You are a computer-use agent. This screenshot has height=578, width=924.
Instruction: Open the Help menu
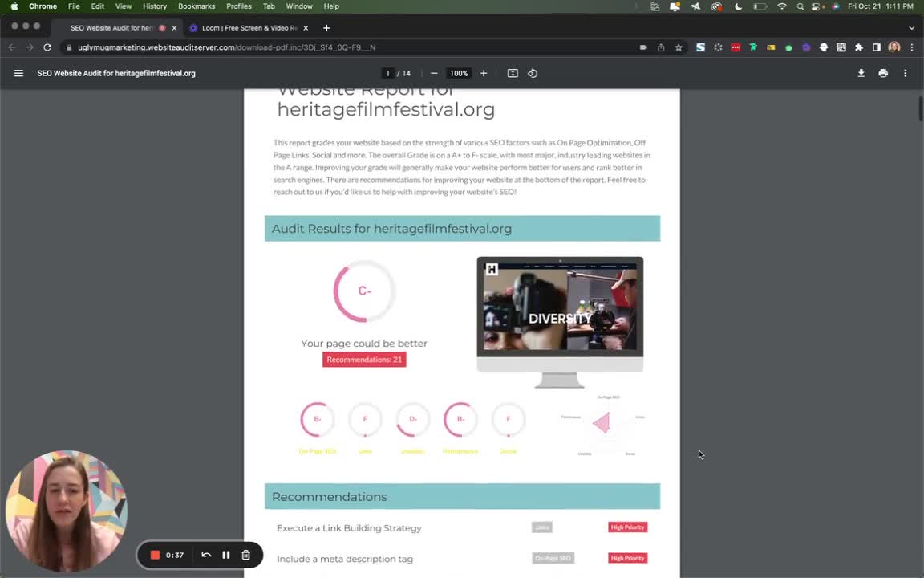click(331, 6)
